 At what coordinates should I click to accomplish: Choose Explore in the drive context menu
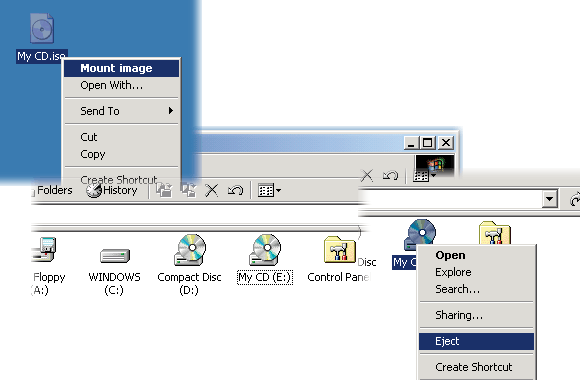(x=476, y=272)
